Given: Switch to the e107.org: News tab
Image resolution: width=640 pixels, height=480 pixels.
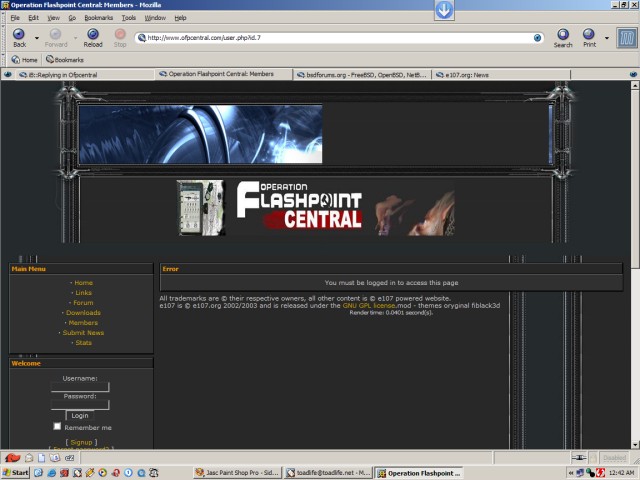Looking at the screenshot, I should pyautogui.click(x=466, y=74).
